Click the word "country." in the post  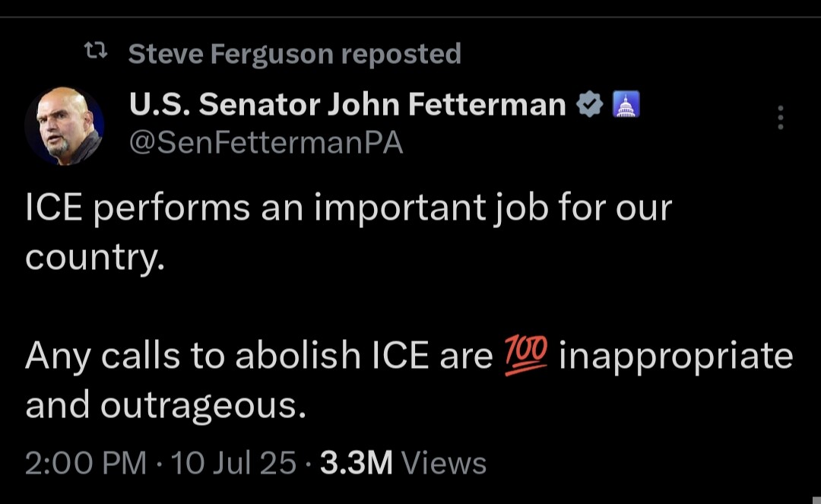click(x=94, y=258)
